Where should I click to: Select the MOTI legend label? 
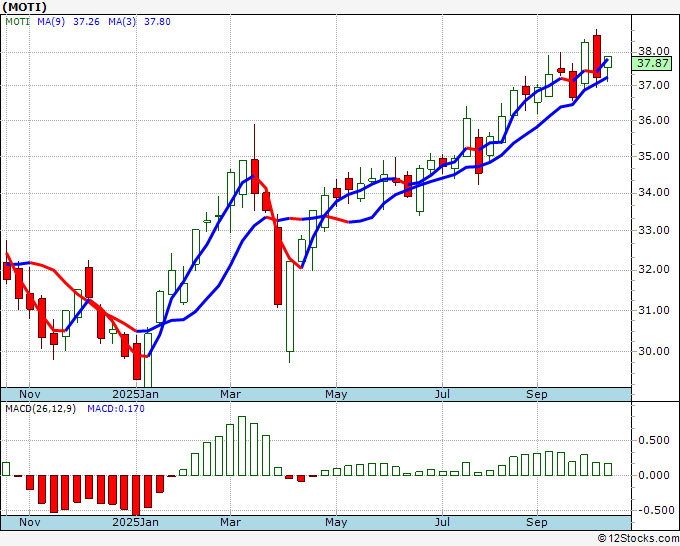[x=17, y=22]
